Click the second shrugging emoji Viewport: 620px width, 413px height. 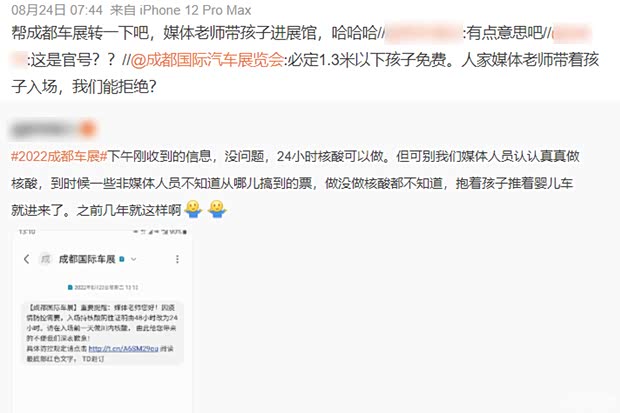[217, 209]
